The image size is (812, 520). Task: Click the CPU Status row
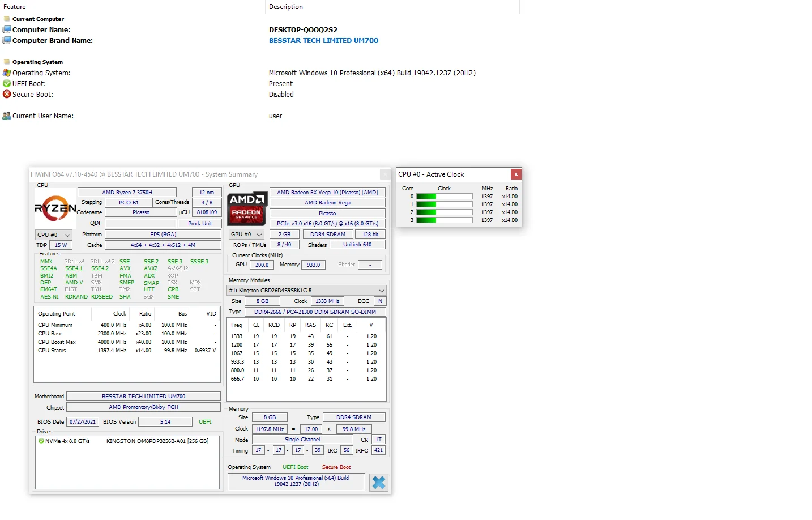[127, 351]
